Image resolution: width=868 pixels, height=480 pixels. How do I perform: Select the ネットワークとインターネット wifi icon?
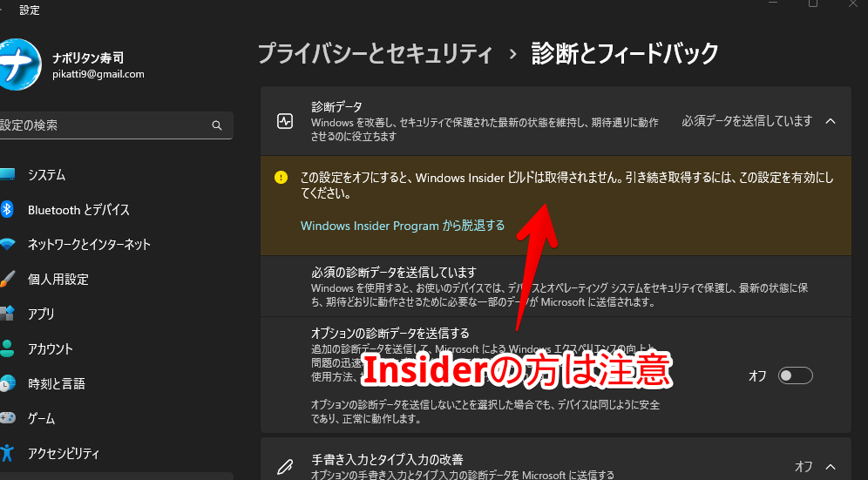[7, 244]
